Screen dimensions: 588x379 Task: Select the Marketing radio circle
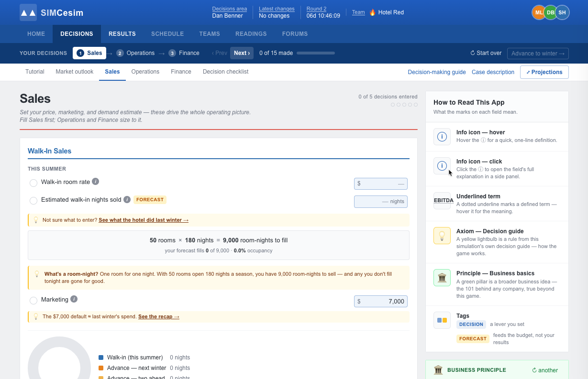(33, 301)
